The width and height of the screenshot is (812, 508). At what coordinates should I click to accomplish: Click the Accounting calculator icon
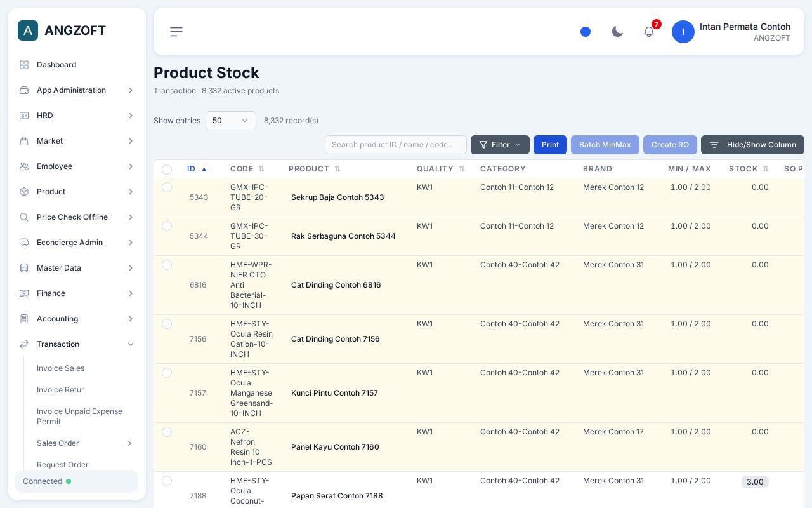click(x=24, y=319)
